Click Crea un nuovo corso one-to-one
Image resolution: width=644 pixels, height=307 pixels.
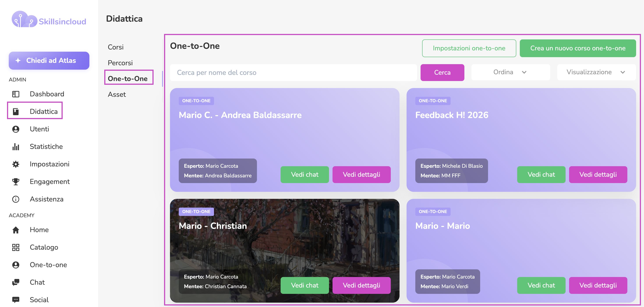[x=578, y=48]
